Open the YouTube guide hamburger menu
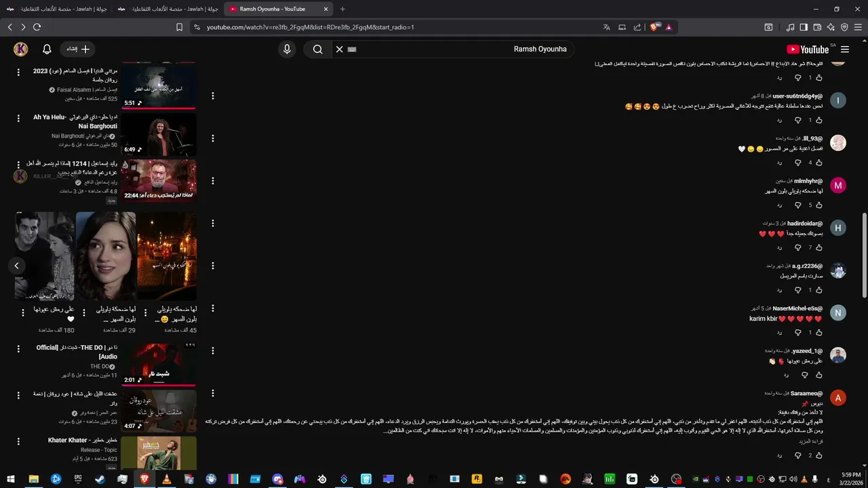Viewport: 868px width, 488px height. (x=845, y=49)
